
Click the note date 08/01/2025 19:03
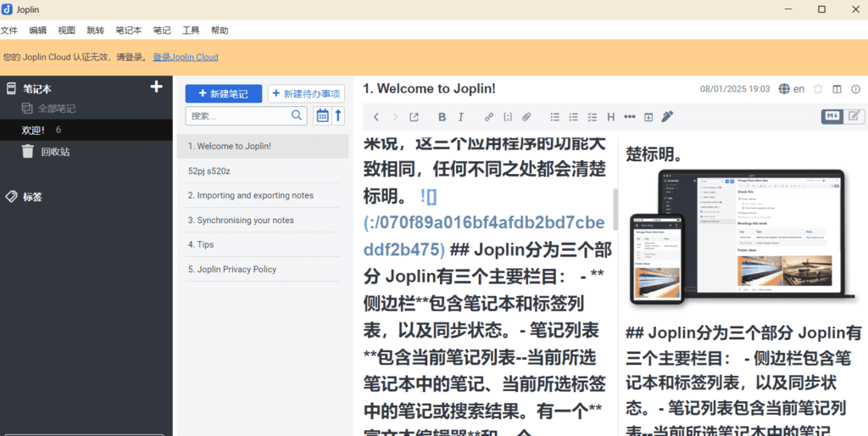point(735,89)
